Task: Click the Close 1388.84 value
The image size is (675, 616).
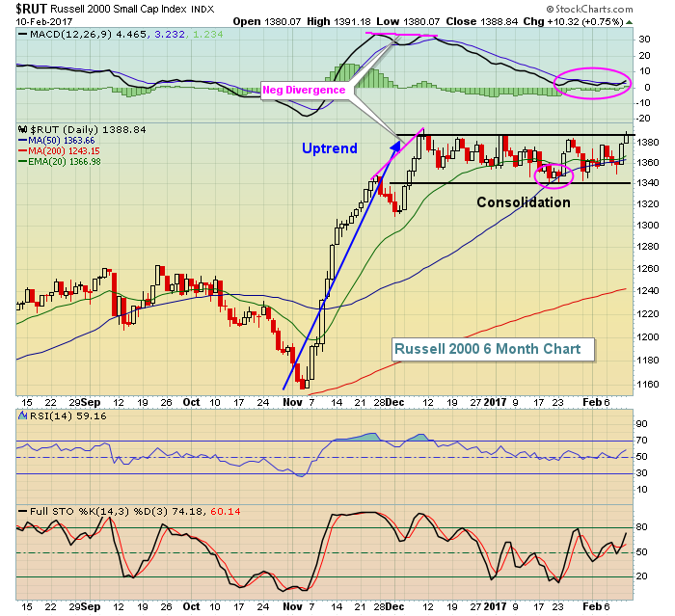Action: coord(482,21)
